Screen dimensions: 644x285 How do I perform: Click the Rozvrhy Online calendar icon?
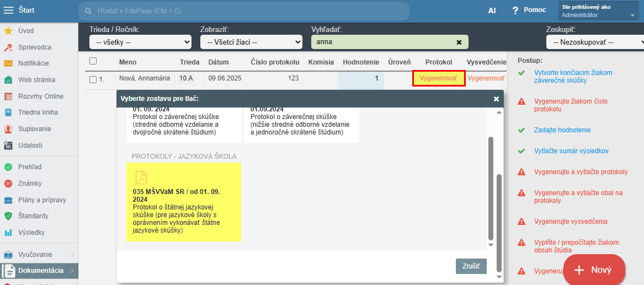[8, 96]
